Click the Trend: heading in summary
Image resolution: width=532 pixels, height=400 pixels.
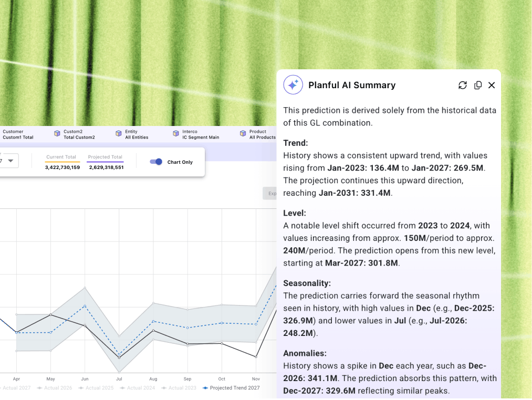(x=296, y=143)
